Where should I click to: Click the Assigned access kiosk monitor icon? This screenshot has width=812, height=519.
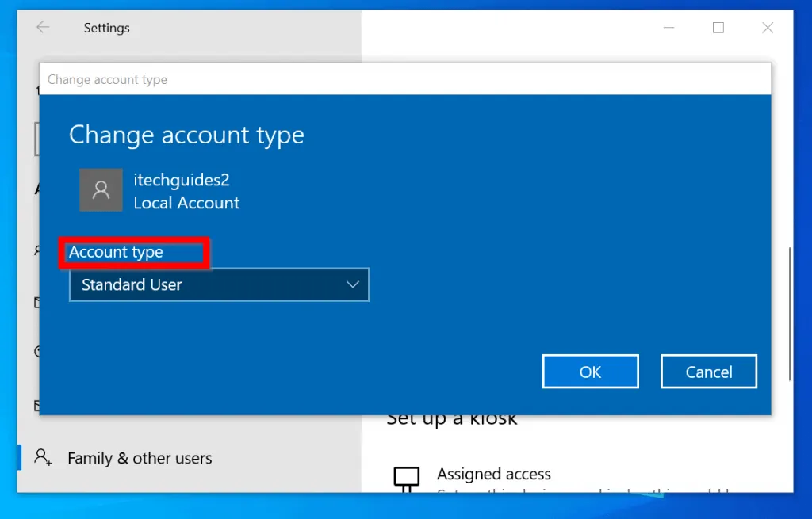click(406, 478)
